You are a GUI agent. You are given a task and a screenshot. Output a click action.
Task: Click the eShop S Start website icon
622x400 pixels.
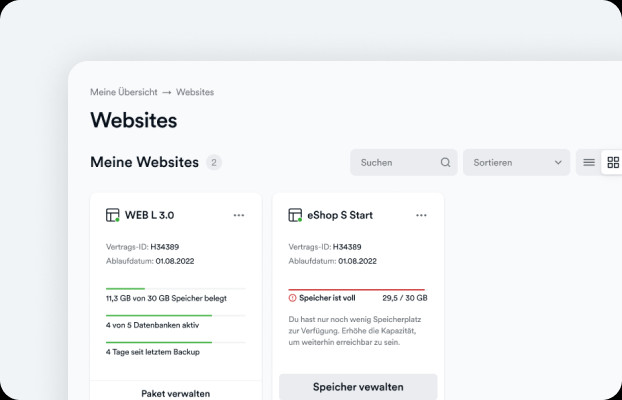point(295,215)
